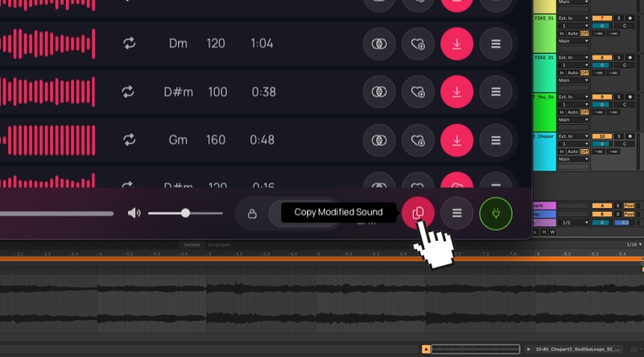Set track 9 monitoring to Off
This screenshot has height=357, width=644.
[584, 112]
